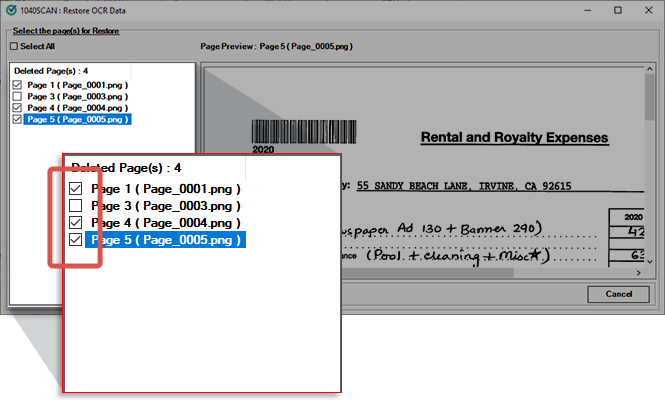Viewport: 665px width, 400px height.
Task: Click the Rental and Royalty Expenses heading
Action: click(514, 137)
